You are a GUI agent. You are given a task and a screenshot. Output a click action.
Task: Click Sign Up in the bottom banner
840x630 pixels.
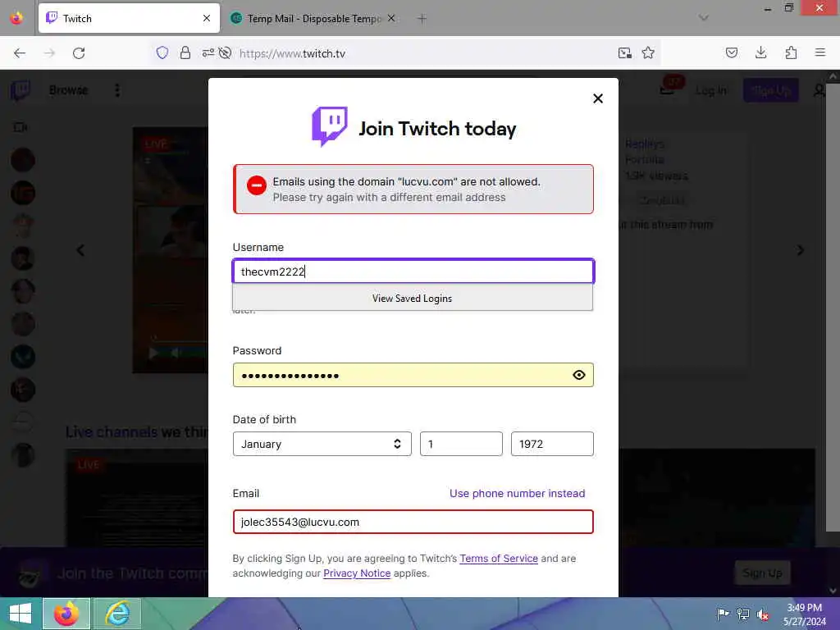click(x=762, y=573)
